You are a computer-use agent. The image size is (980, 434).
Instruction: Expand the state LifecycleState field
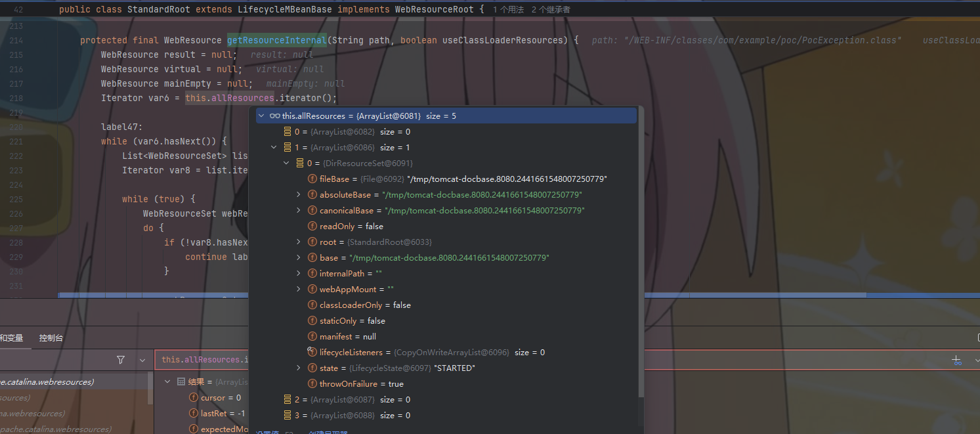[299, 368]
